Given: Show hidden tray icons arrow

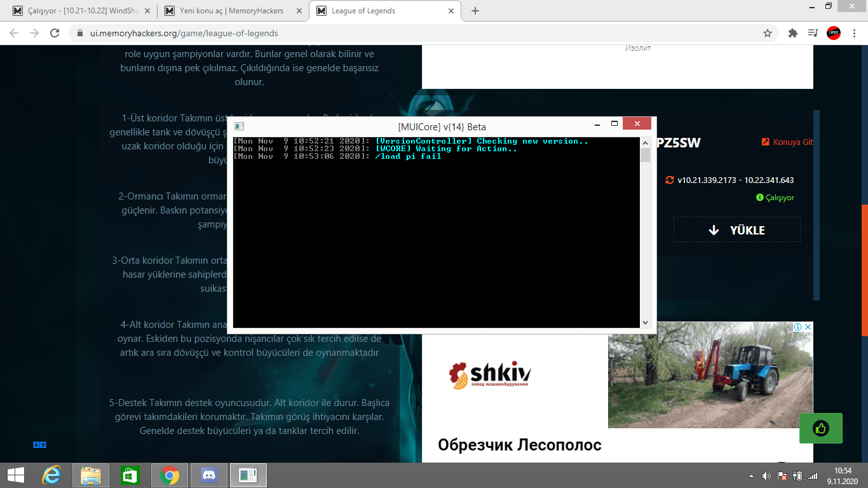Looking at the screenshot, I should point(752,476).
